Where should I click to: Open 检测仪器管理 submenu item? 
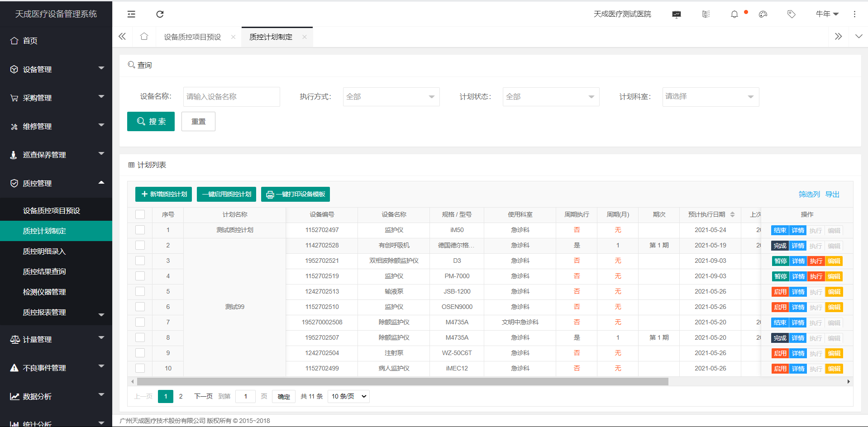(56, 292)
